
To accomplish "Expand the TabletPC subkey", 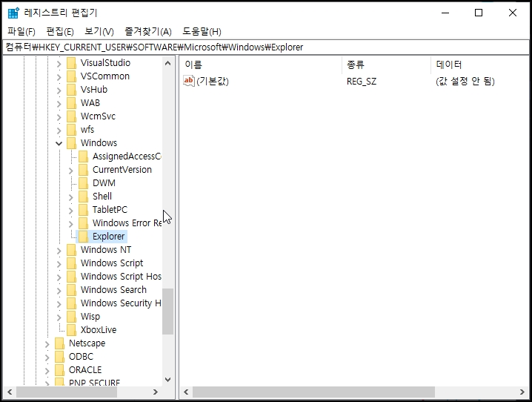I will click(x=71, y=211).
